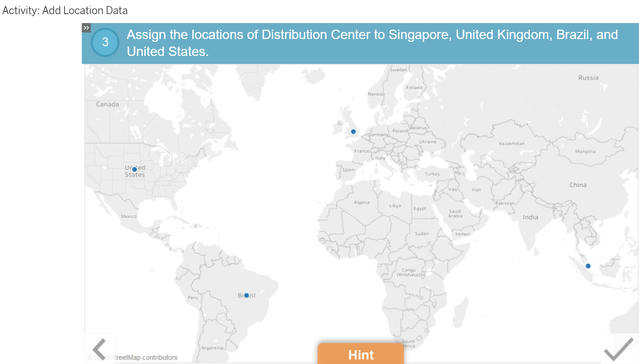Go back with the left arrow

tap(100, 349)
